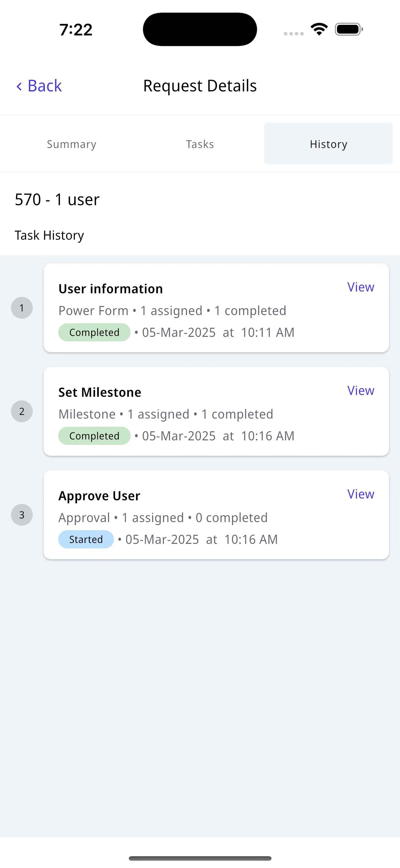Click the step 3 circle marker
The width and height of the screenshot is (400, 868).
click(x=22, y=515)
